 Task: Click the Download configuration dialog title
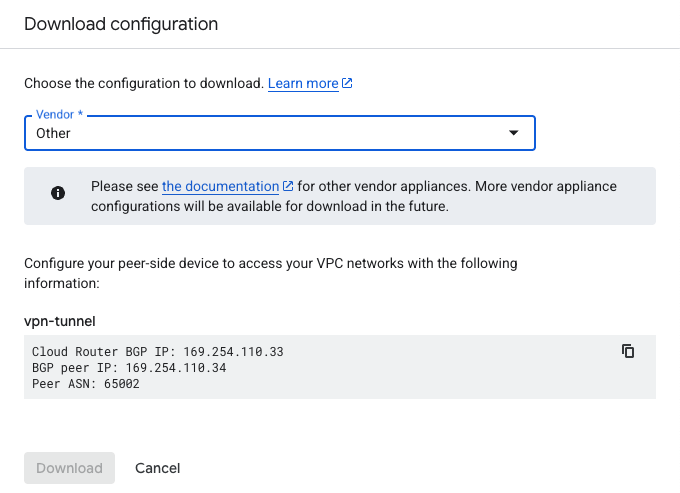pos(121,23)
